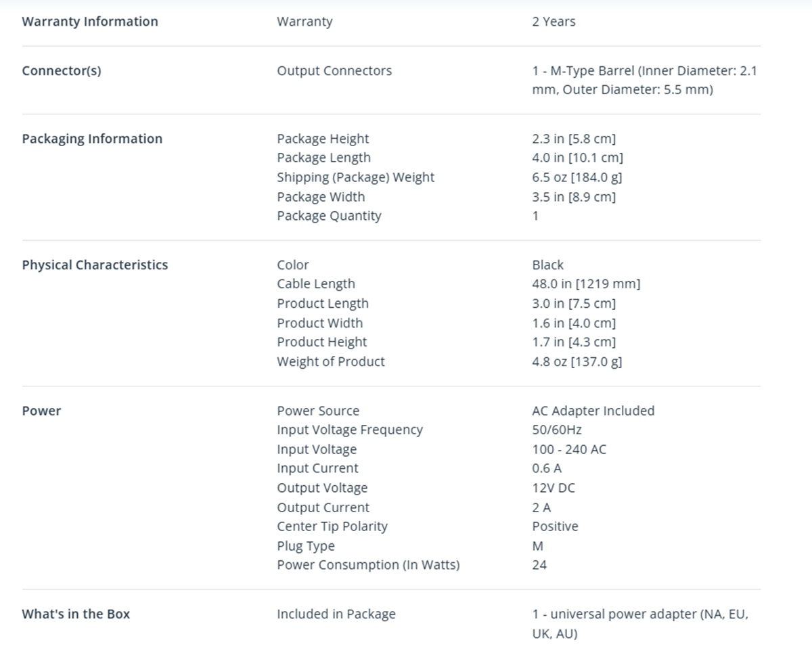The image size is (812, 657).
Task: Click the What's in the Box heading
Action: tap(76, 614)
